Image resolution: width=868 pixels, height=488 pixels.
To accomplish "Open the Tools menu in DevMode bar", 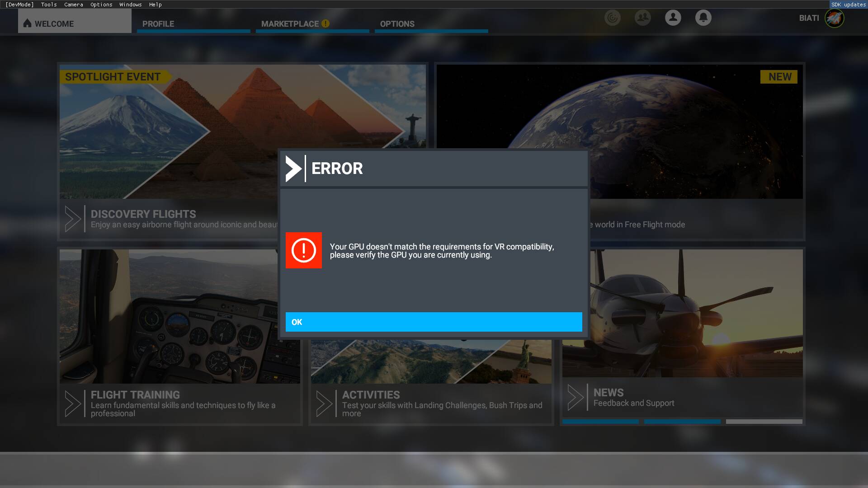I will 49,5.
